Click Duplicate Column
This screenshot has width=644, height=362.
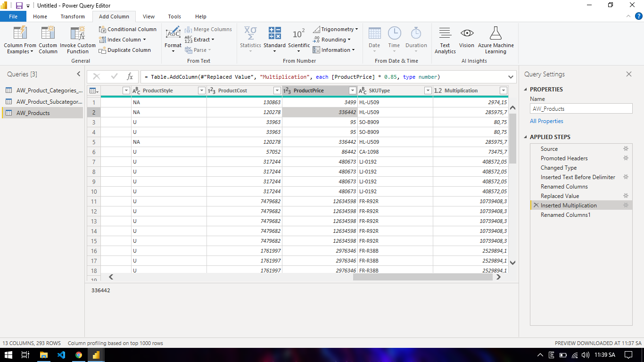coord(125,50)
